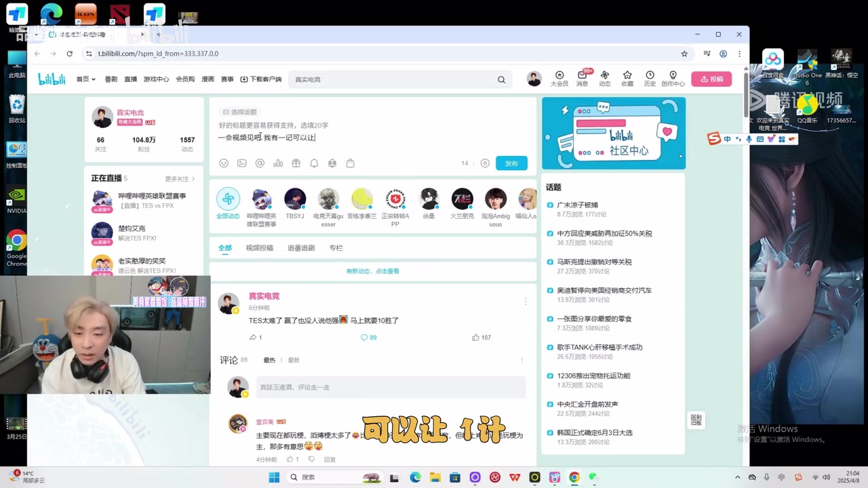Open the emoji picker in the post composer
The height and width of the screenshot is (488, 868).
click(x=224, y=163)
